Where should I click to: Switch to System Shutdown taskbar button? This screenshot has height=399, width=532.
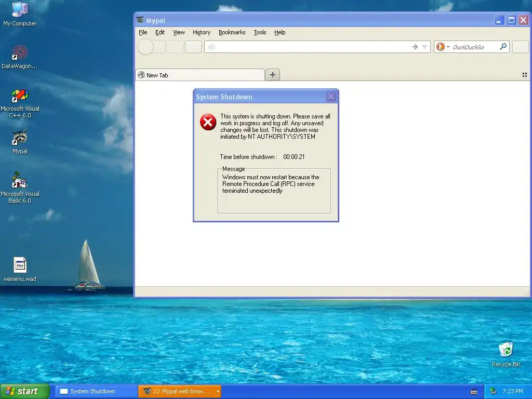[x=96, y=391]
